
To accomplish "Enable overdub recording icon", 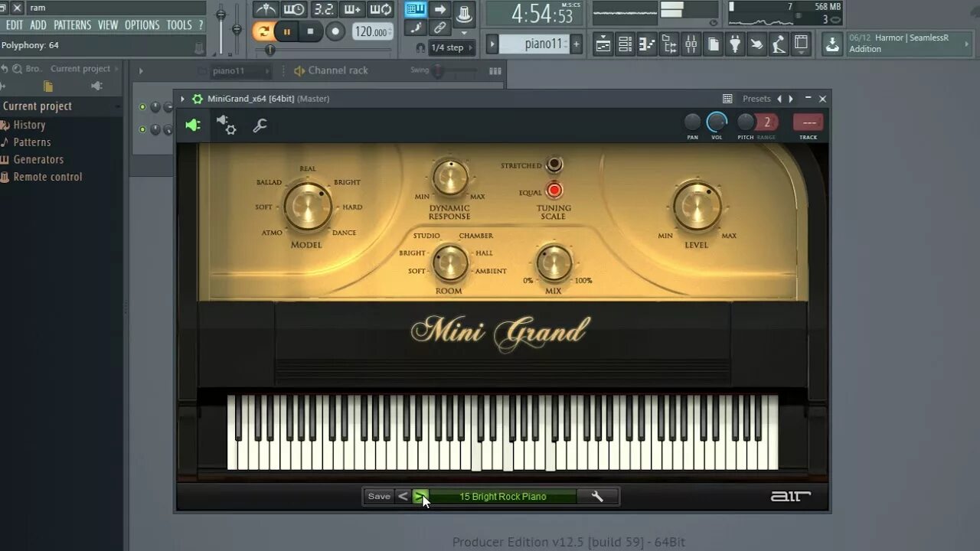I will pyautogui.click(x=352, y=9).
